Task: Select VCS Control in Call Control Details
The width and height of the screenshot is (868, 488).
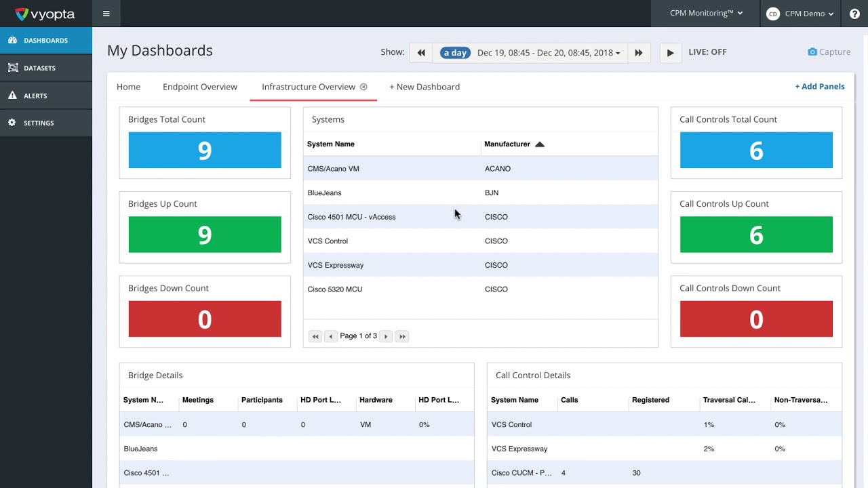Action: pyautogui.click(x=665, y=424)
